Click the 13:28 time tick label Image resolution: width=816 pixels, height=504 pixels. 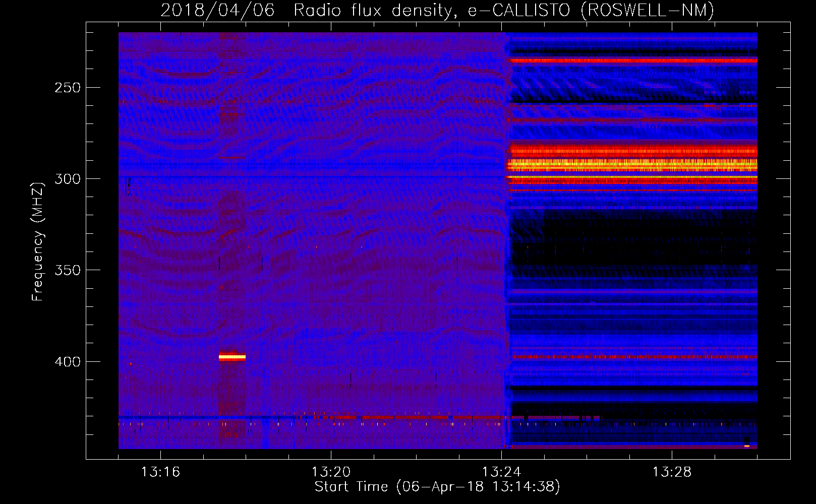tap(672, 472)
